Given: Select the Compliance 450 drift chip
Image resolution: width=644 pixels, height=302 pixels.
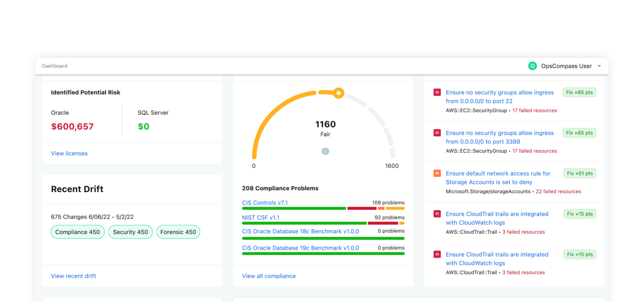Looking at the screenshot, I should pyautogui.click(x=78, y=232).
